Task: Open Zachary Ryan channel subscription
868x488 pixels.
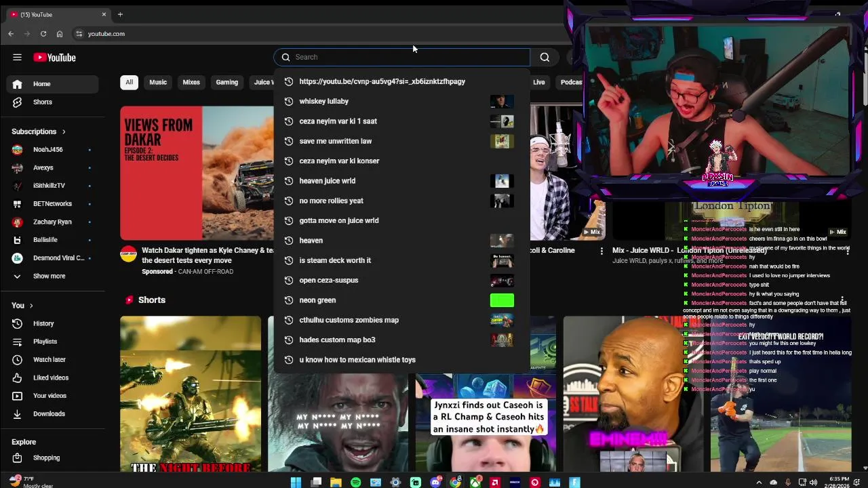Action: [x=53, y=222]
